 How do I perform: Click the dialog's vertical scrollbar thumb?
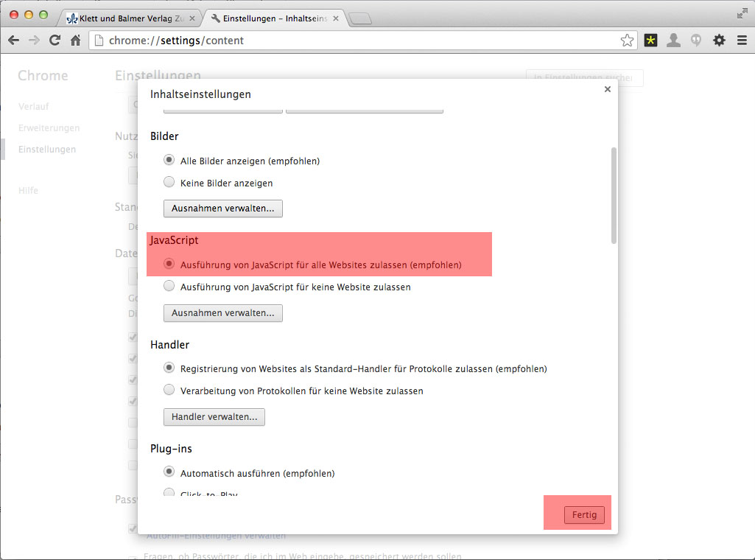[614, 195]
